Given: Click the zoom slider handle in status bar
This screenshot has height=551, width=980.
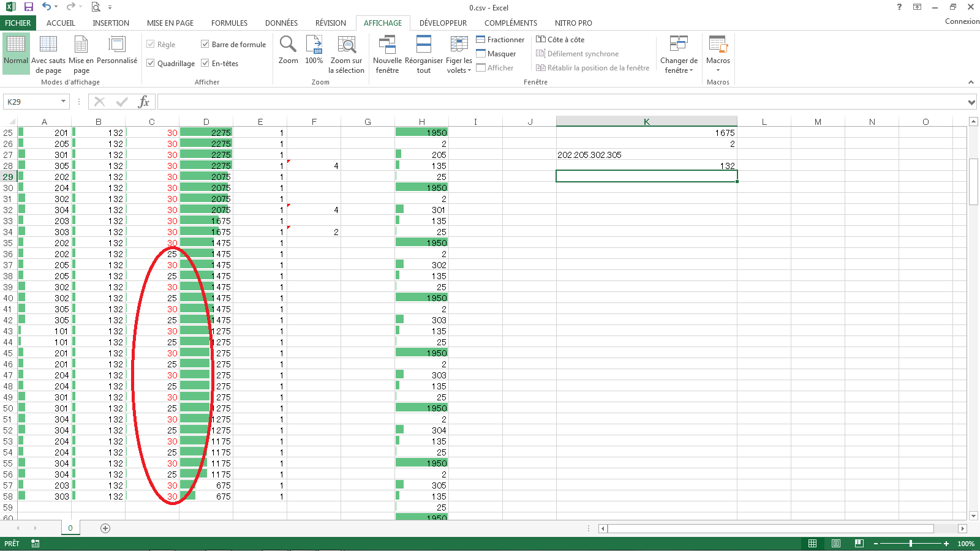Looking at the screenshot, I should point(911,544).
